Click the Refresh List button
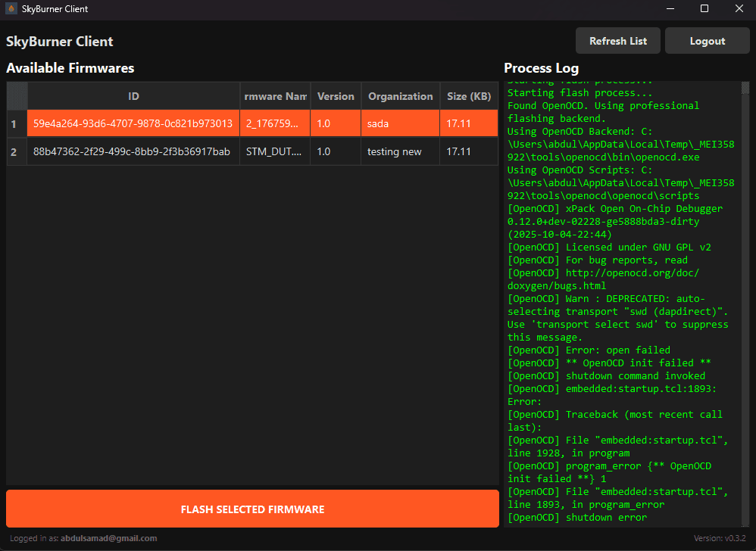Image resolution: width=756 pixels, height=551 pixels. point(617,40)
